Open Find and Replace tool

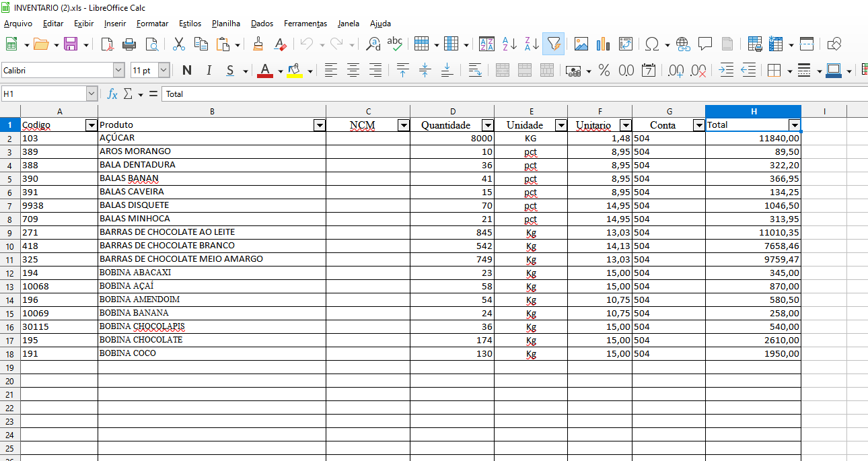(372, 44)
